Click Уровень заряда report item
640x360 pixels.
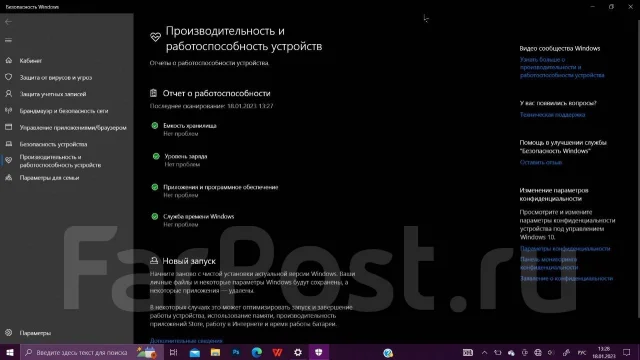pyautogui.click(x=186, y=156)
